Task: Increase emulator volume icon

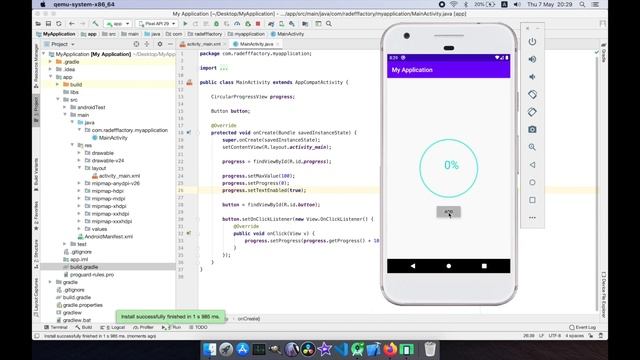Action: click(532, 59)
